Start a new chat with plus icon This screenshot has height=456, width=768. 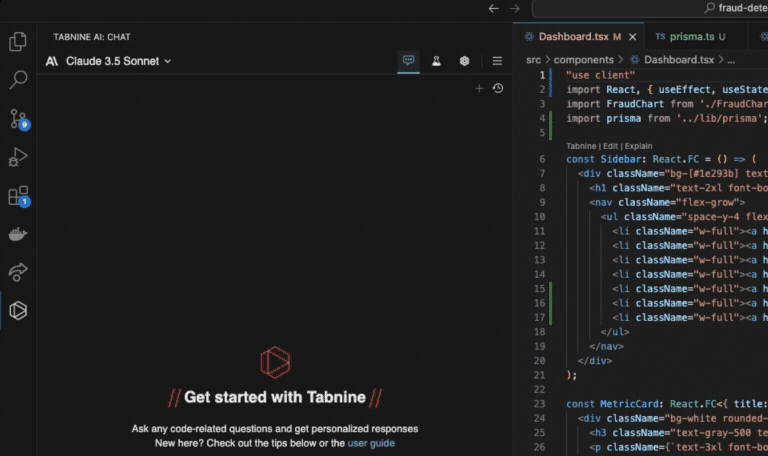click(479, 88)
